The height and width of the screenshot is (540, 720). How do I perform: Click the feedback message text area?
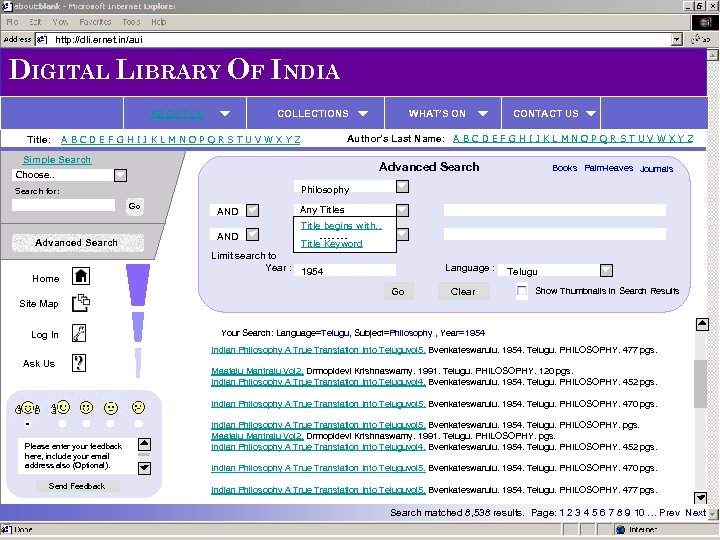[78, 456]
